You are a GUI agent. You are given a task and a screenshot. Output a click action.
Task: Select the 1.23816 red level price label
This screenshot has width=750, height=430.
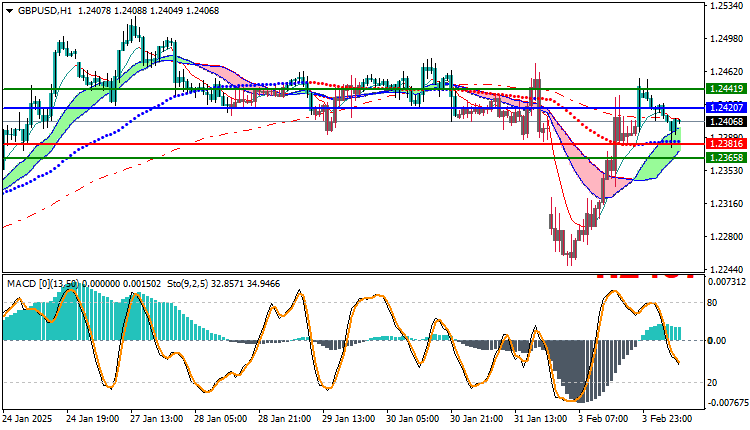(727, 144)
